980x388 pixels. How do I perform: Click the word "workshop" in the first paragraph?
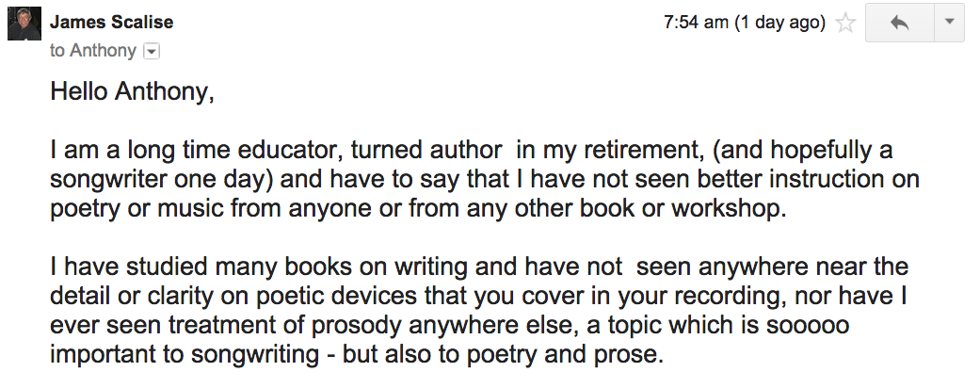click(x=741, y=207)
